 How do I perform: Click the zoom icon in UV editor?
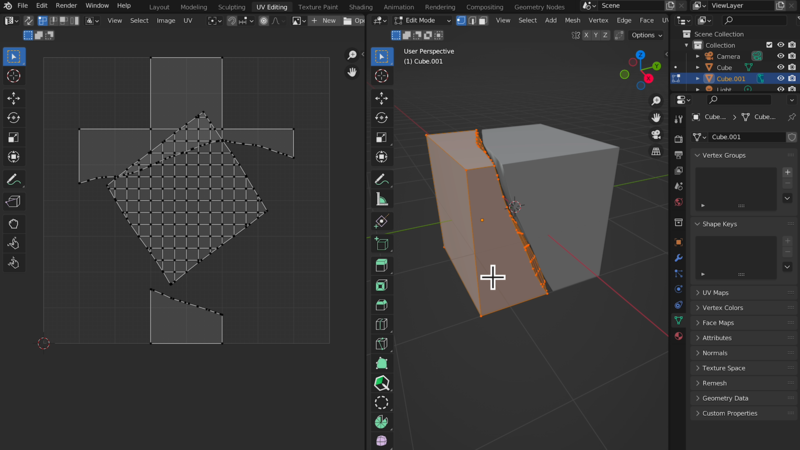point(352,55)
